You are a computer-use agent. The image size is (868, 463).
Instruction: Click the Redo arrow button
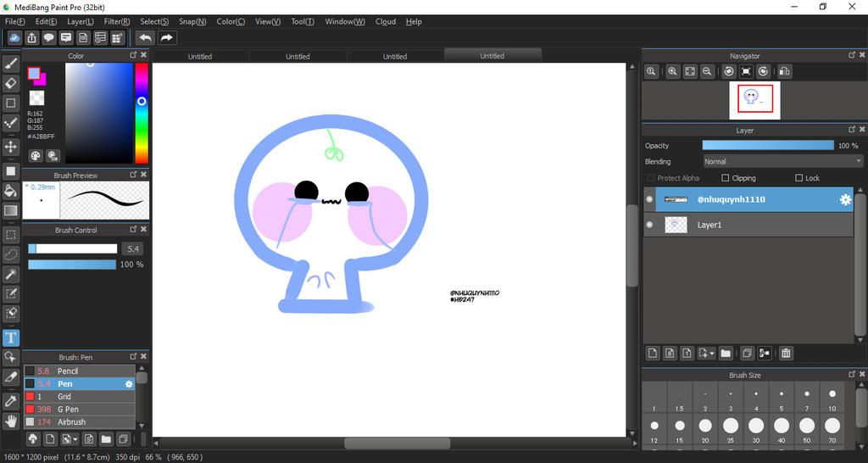point(166,37)
